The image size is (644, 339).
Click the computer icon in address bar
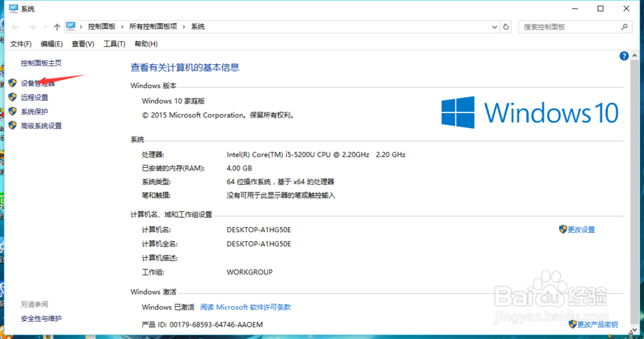71,26
